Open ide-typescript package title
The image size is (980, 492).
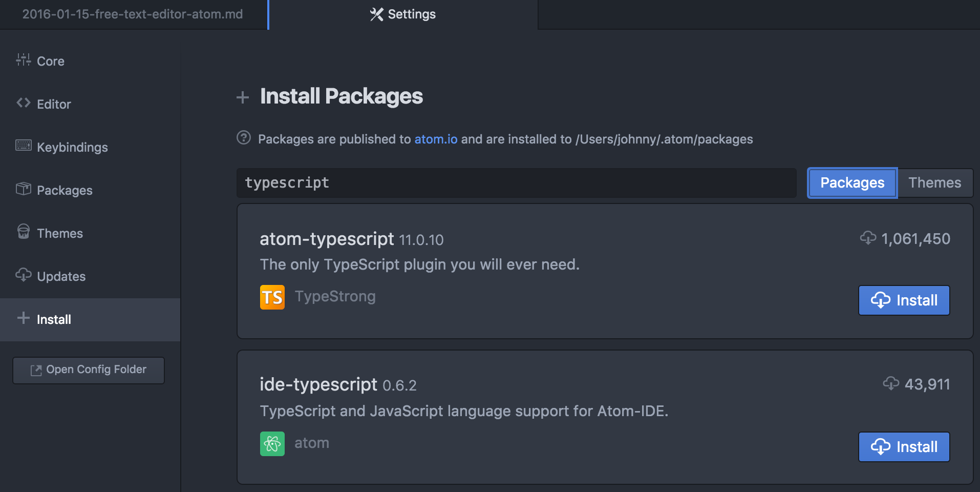(318, 384)
